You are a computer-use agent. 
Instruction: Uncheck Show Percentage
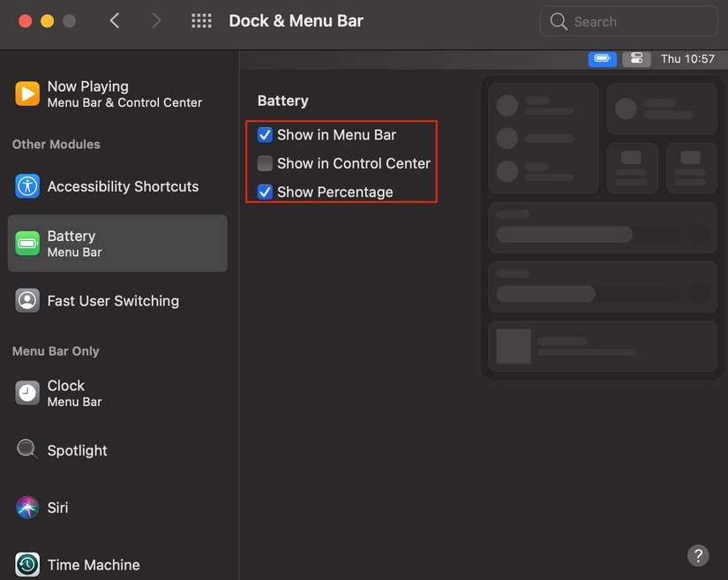click(x=265, y=192)
